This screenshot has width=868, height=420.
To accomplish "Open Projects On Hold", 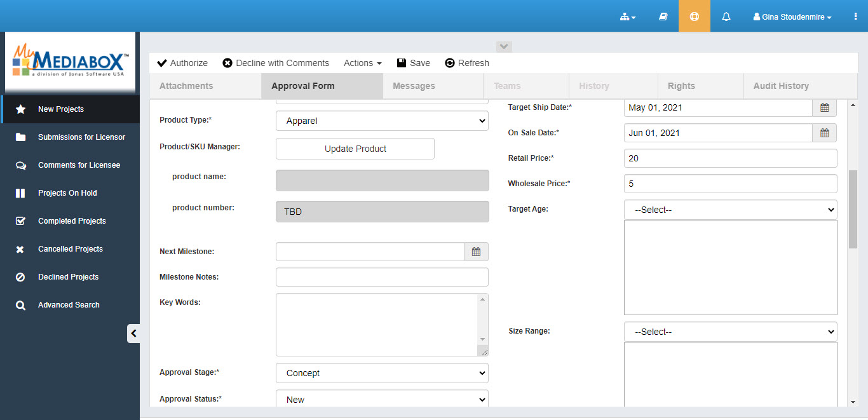I will point(70,193).
